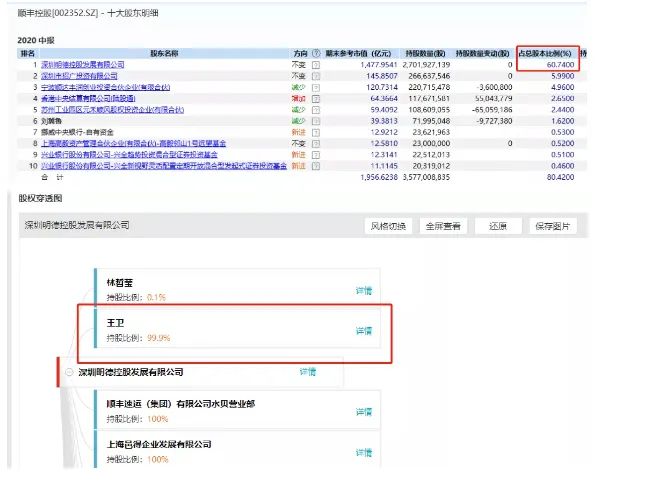Viewport: 649px width, 487px height.
Task: Click the question-mark box in rank 8 row
Action: pyautogui.click(x=316, y=144)
